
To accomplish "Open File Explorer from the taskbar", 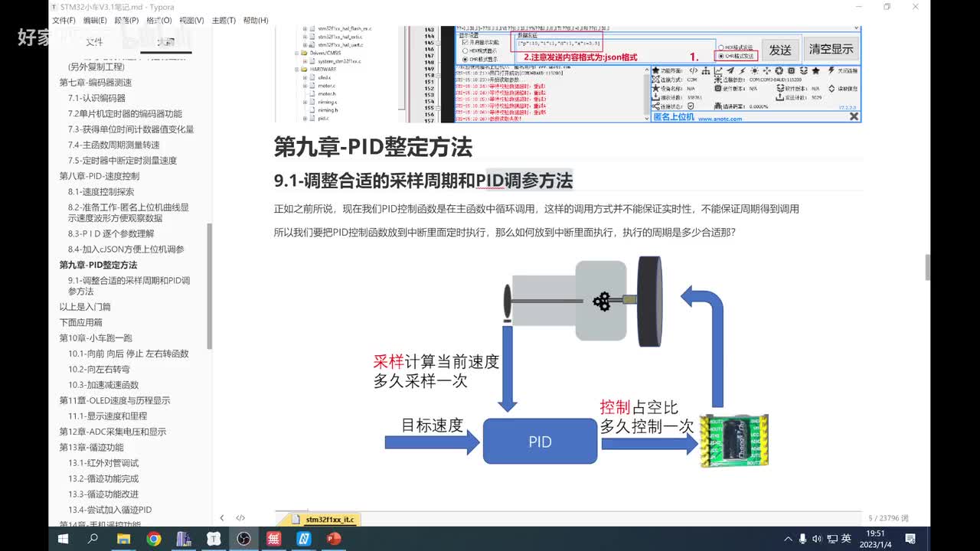I will [x=123, y=539].
